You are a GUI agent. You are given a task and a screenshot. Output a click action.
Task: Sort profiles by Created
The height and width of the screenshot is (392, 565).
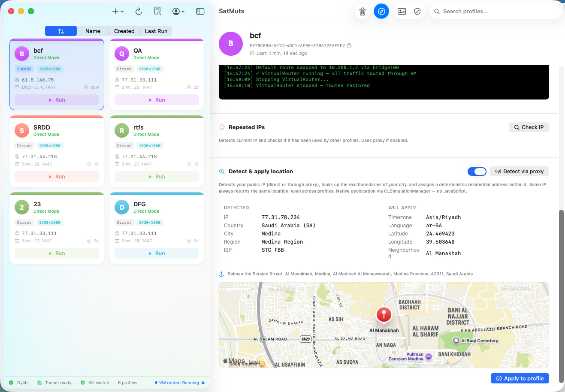(x=124, y=31)
